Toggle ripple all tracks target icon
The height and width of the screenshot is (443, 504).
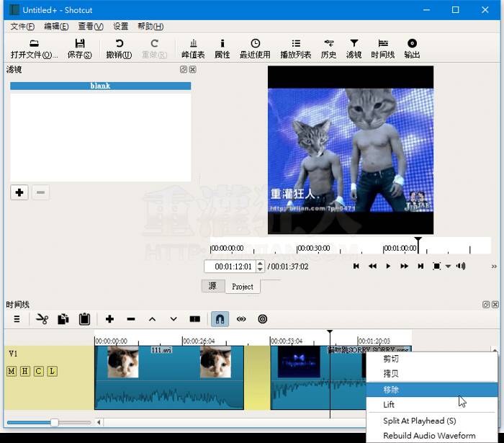[263, 319]
